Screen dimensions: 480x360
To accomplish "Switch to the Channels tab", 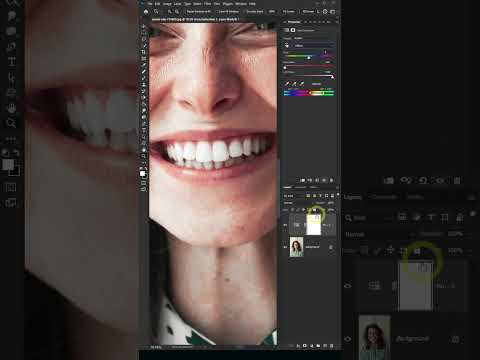I will click(x=300, y=187).
